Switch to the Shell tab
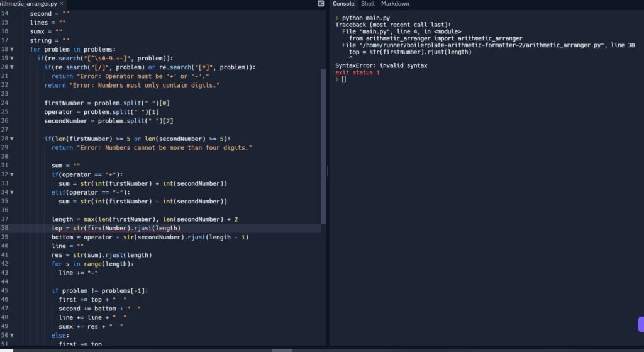 [x=367, y=4]
